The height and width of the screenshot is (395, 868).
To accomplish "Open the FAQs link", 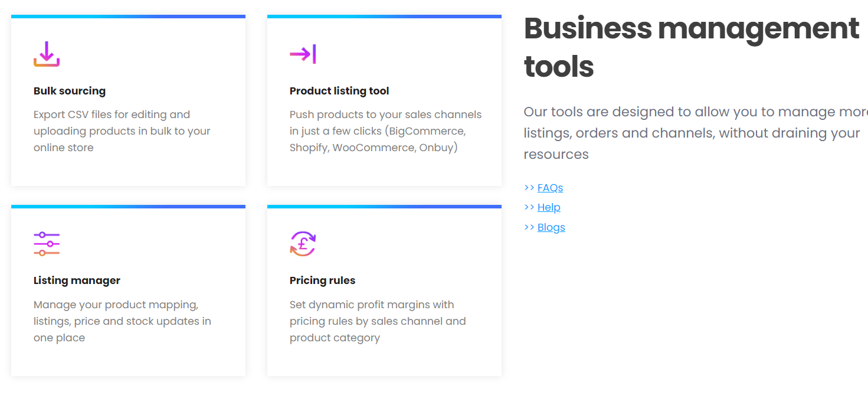I will 550,188.
